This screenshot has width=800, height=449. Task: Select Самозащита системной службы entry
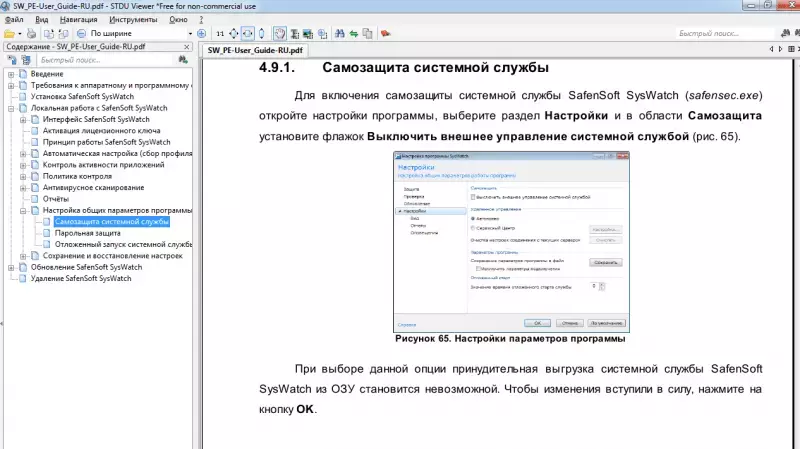(x=112, y=222)
